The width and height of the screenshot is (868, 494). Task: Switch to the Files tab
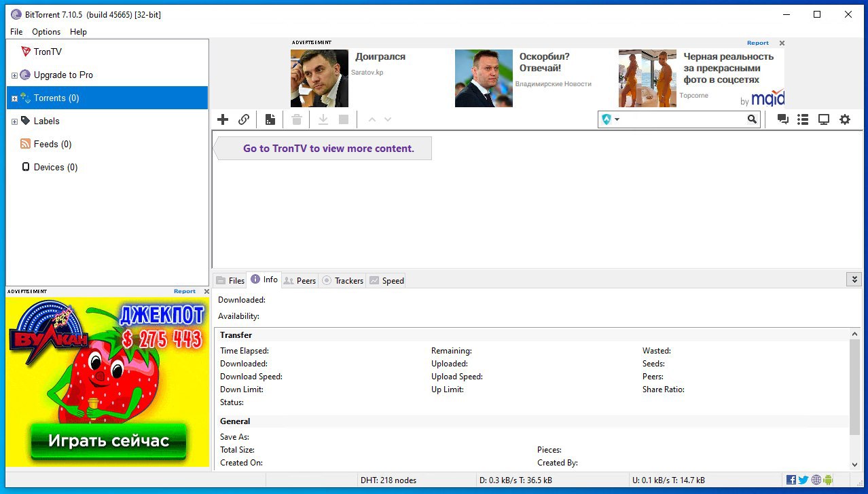(230, 280)
